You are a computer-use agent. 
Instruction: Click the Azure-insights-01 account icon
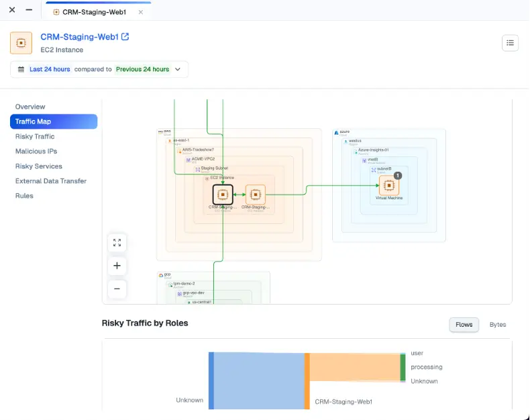pyautogui.click(x=356, y=152)
